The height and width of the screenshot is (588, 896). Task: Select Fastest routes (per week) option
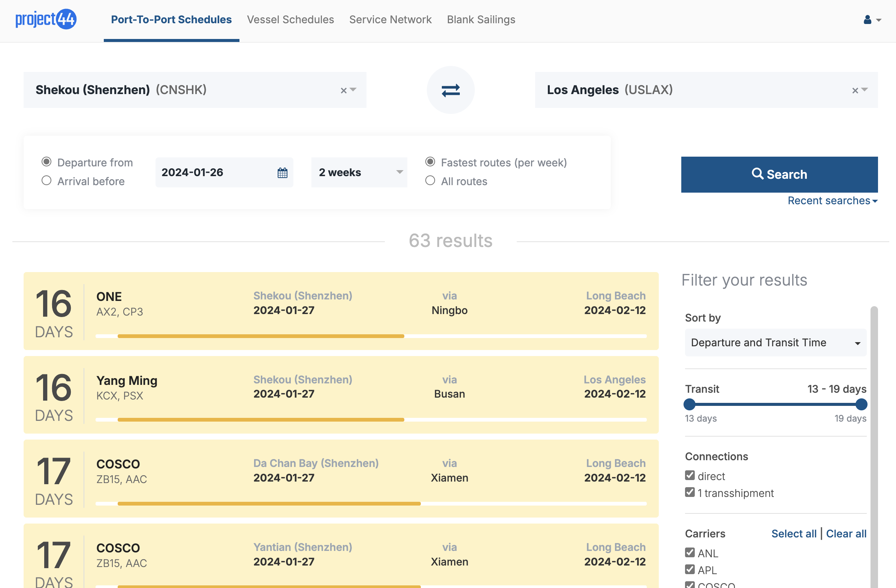coord(430,162)
